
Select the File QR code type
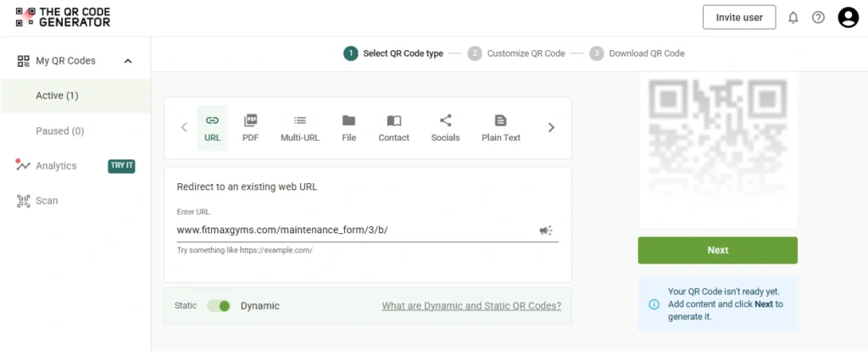(348, 128)
